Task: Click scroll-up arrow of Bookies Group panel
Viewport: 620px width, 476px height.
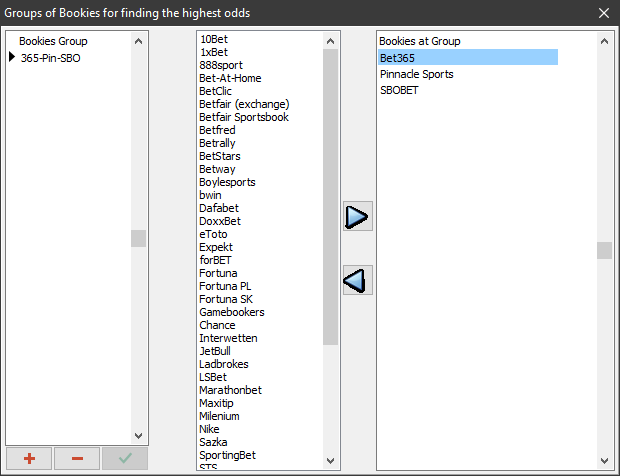Action: (138, 41)
